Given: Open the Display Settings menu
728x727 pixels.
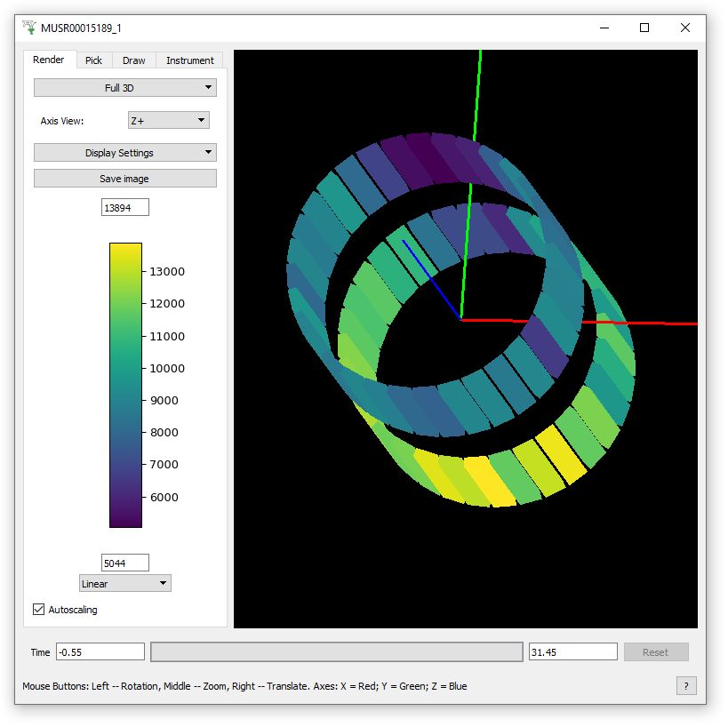Looking at the screenshot, I should point(124,153).
